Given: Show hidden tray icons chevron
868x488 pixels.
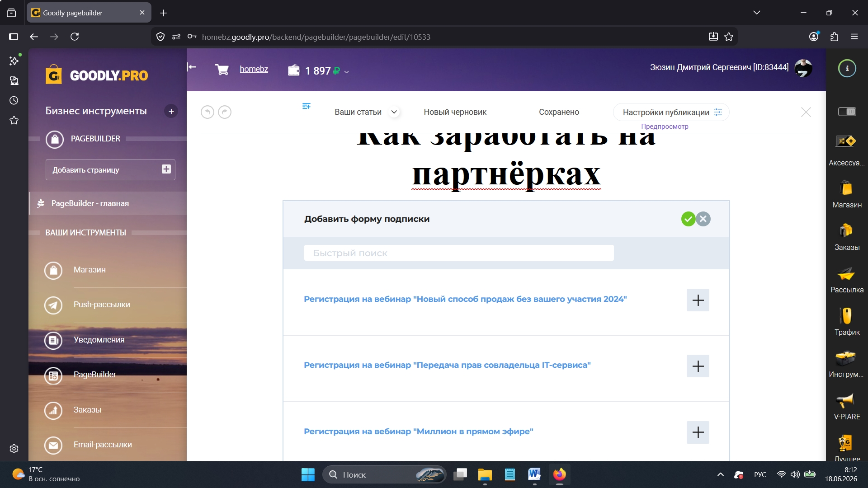Looking at the screenshot, I should coord(721,474).
